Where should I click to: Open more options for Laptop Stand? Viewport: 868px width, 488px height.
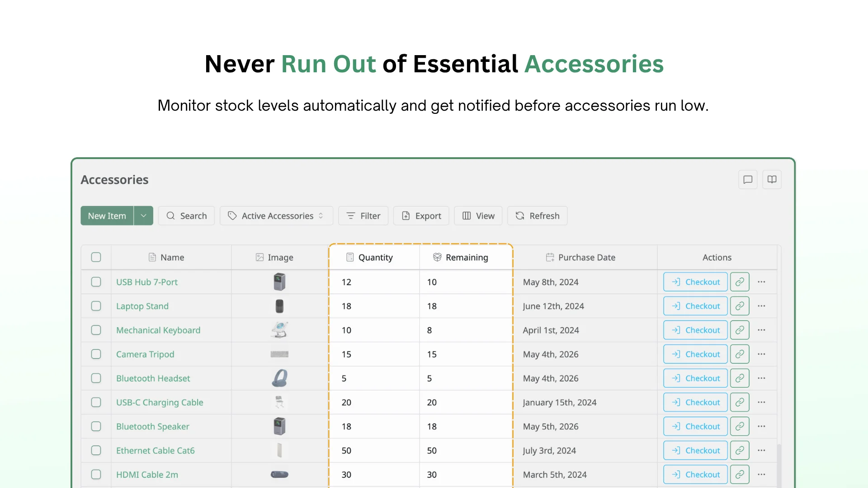pyautogui.click(x=761, y=306)
